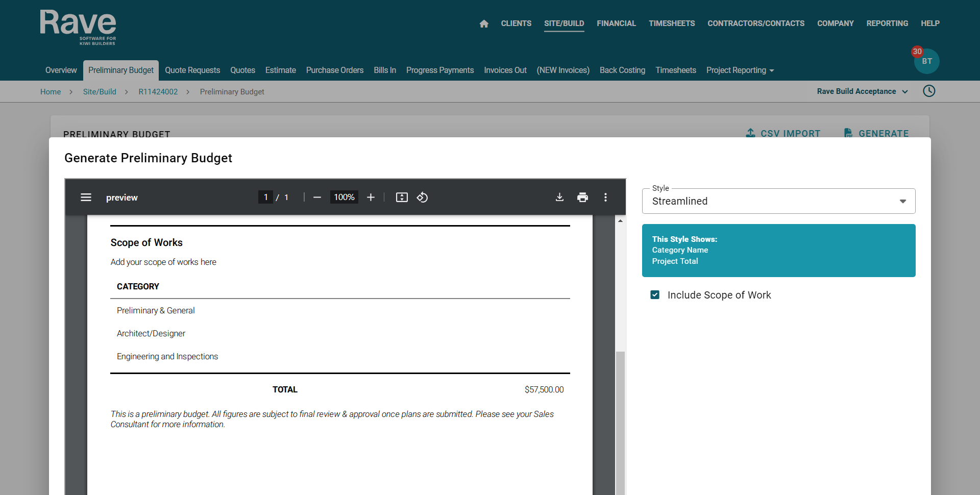Switch to the Quotes tab
980x495 pixels.
242,70
